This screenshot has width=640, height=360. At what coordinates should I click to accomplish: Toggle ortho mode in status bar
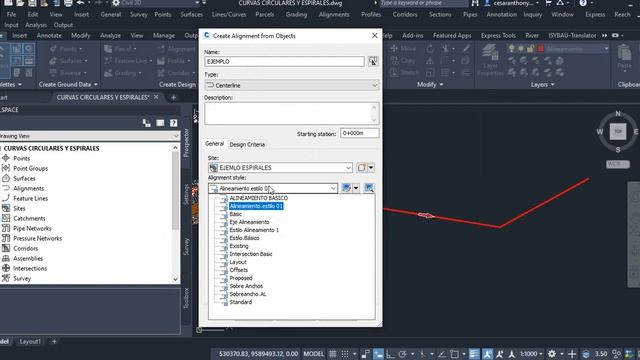coord(390,354)
